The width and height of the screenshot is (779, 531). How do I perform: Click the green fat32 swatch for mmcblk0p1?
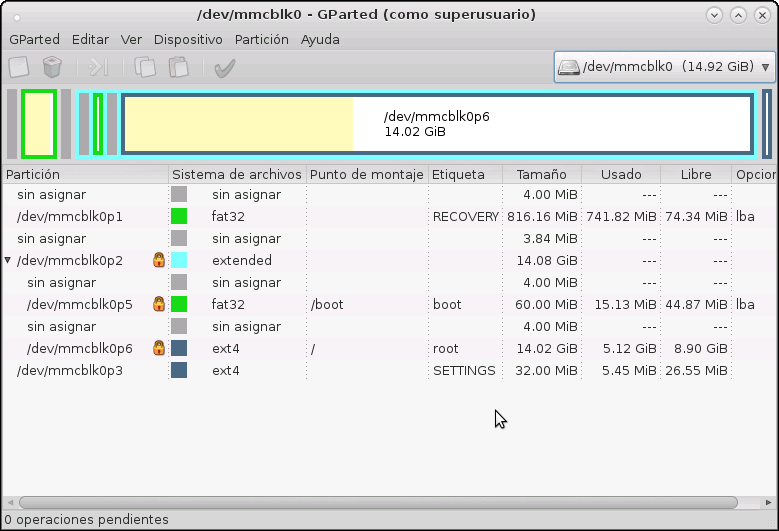(179, 216)
